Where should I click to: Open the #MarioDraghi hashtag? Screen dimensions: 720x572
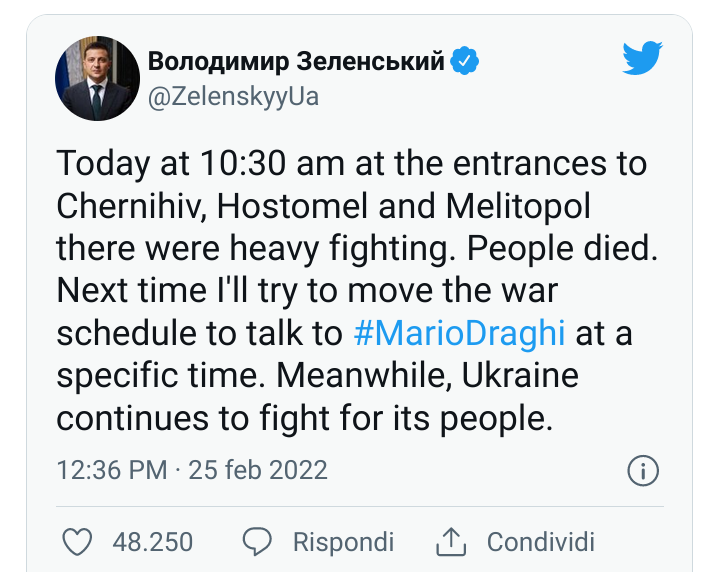(x=460, y=333)
